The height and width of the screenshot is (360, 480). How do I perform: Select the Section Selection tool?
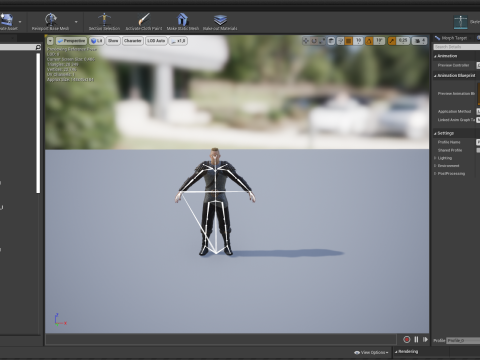pyautogui.click(x=104, y=19)
